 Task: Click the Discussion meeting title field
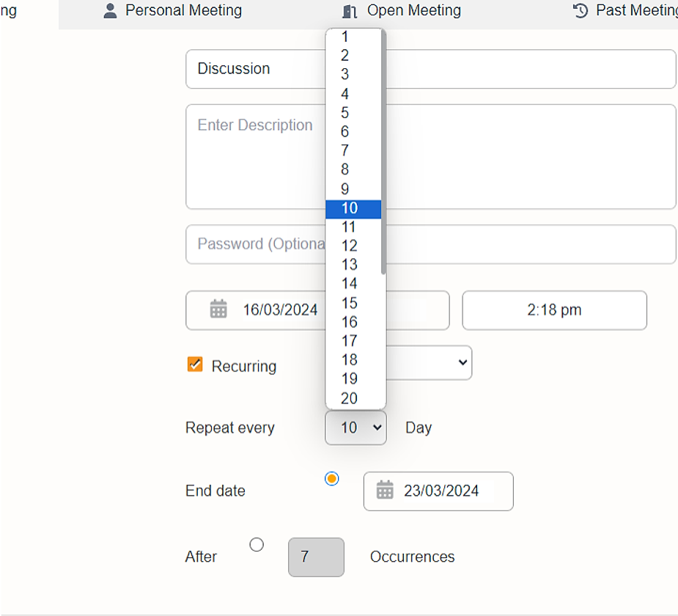431,69
